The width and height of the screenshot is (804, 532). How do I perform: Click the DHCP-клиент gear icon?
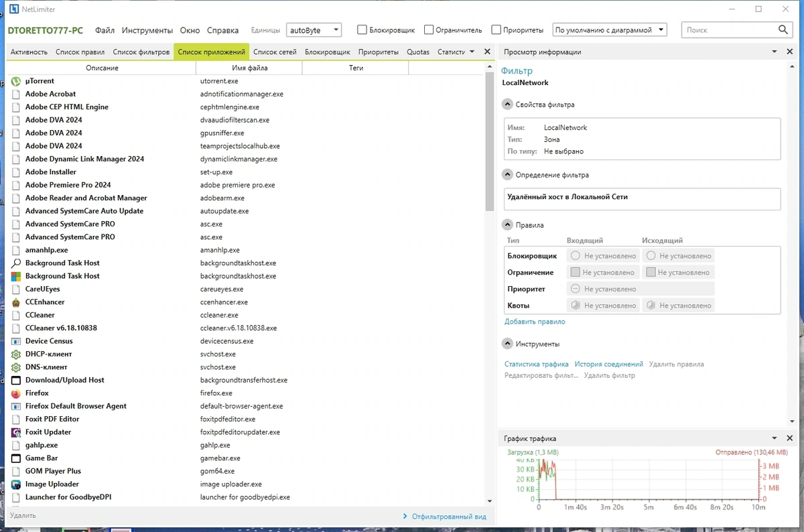(x=16, y=354)
